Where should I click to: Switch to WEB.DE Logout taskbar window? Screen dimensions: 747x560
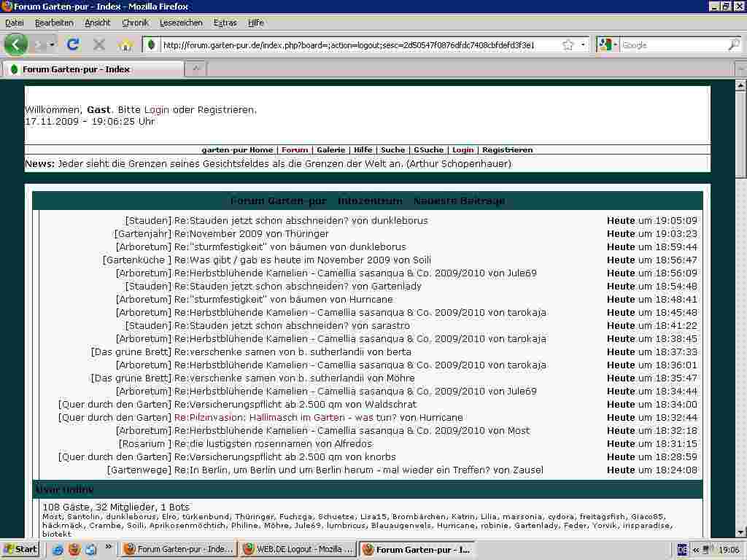coord(298,549)
